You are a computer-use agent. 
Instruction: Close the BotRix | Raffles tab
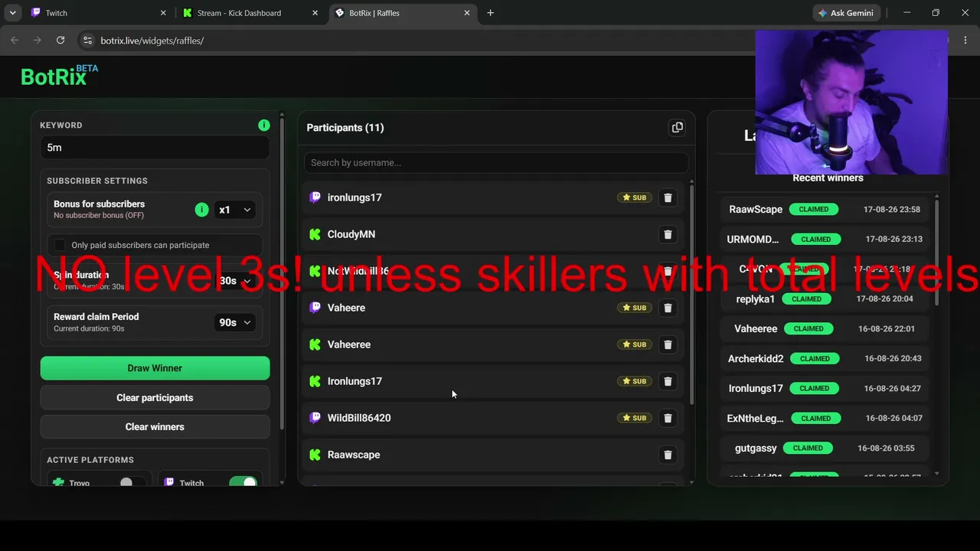coord(467,13)
